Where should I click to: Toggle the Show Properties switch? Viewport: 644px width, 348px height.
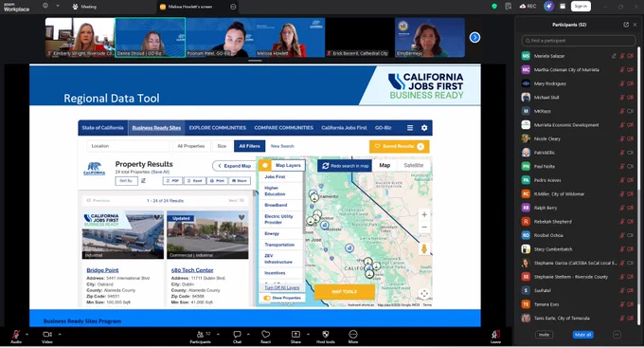click(x=267, y=298)
